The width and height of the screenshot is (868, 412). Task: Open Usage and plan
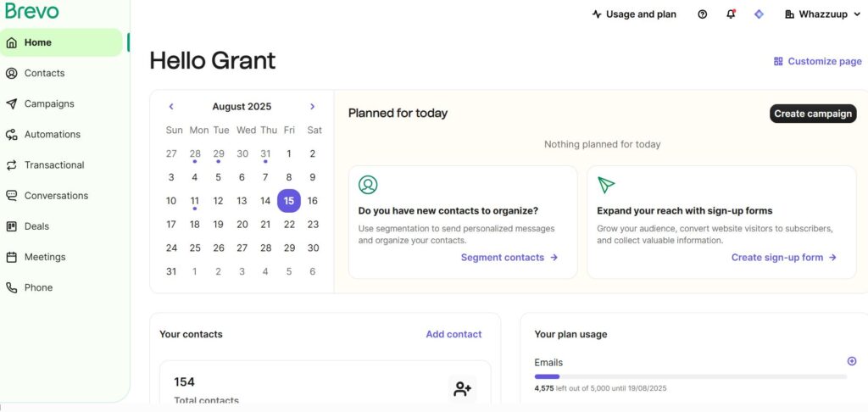point(634,14)
